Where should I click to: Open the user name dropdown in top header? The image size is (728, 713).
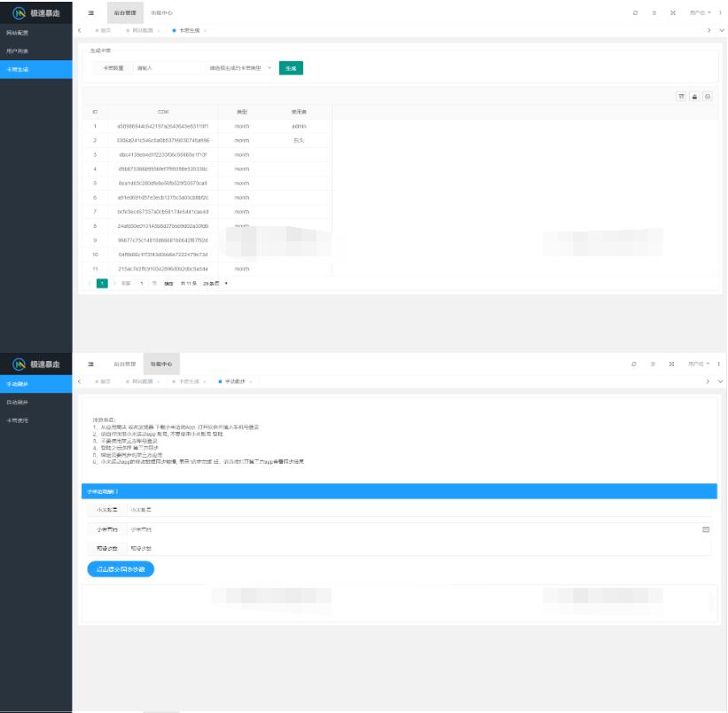(700, 13)
